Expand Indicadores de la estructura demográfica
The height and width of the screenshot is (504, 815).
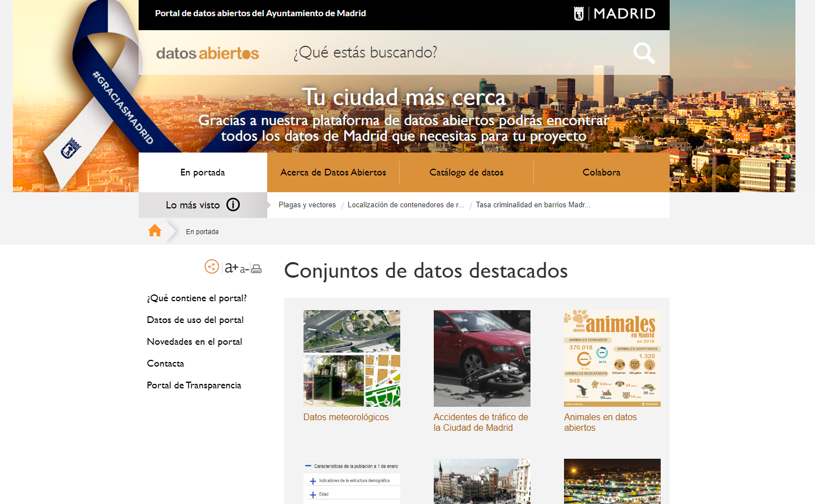pyautogui.click(x=313, y=481)
